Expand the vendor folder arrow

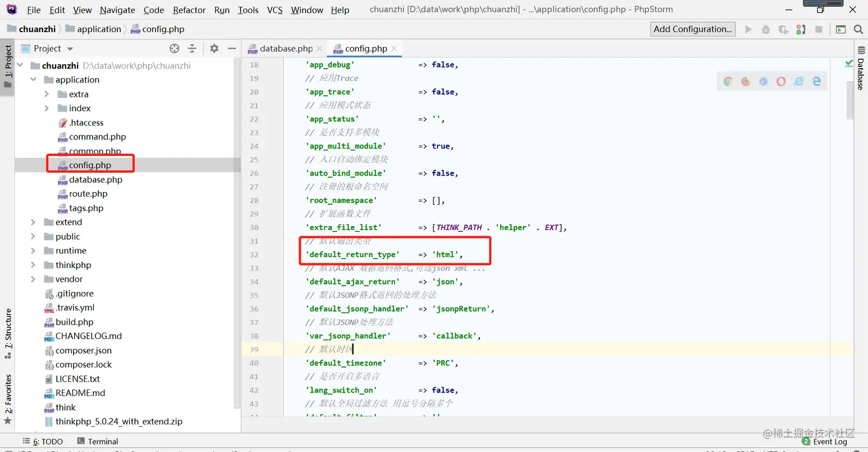point(34,279)
